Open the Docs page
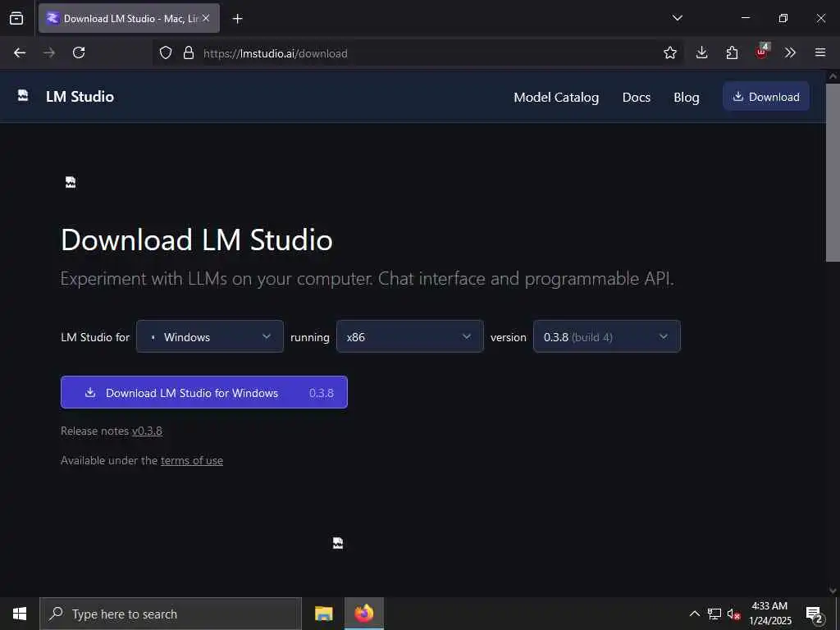The width and height of the screenshot is (840, 630). [x=636, y=97]
